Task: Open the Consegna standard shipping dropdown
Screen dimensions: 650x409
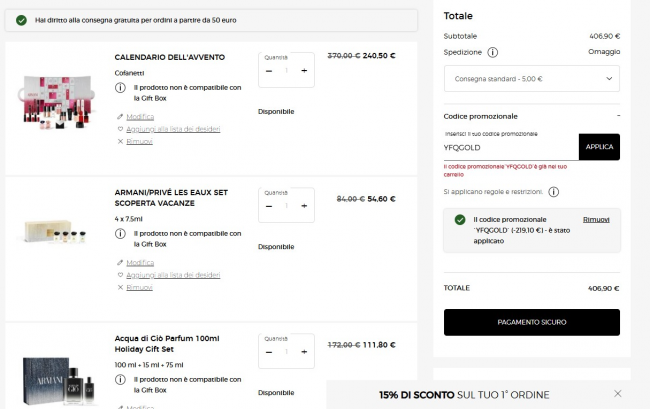Action: 531,78
